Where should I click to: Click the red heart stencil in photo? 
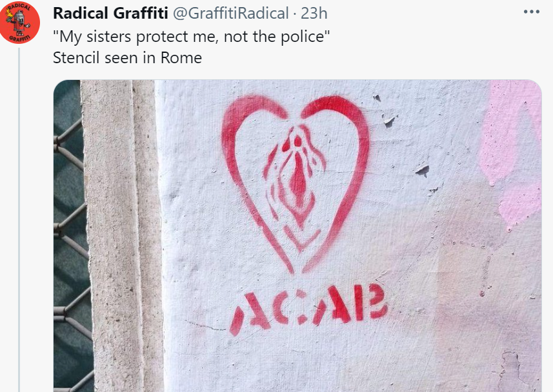pos(296,183)
